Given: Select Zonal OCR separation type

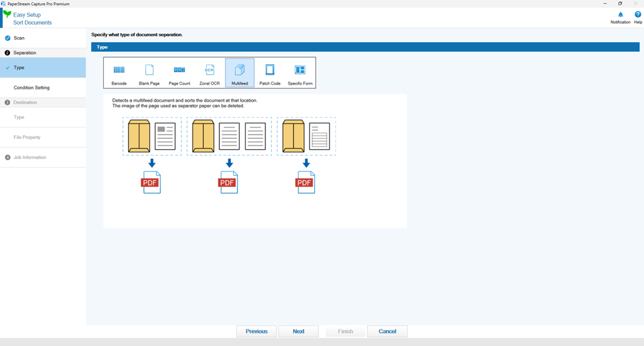Looking at the screenshot, I should (x=210, y=73).
